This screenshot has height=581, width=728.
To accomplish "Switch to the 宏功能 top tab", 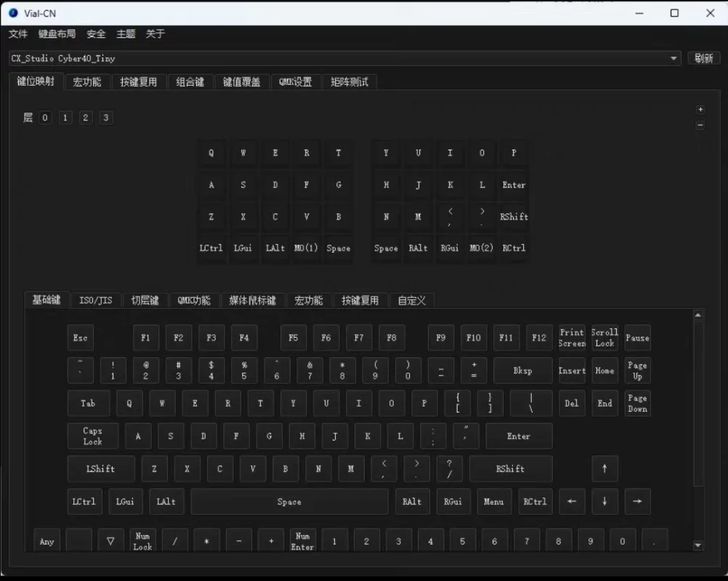I will [87, 82].
